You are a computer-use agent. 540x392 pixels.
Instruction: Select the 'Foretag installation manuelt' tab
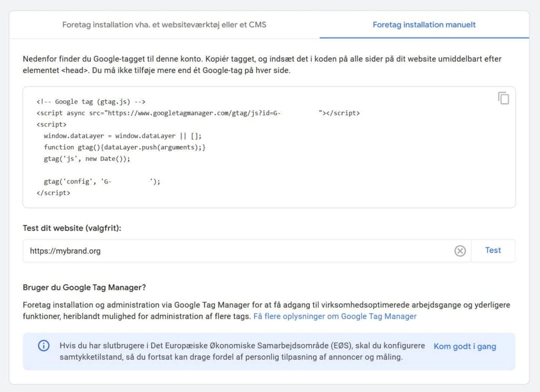(x=424, y=25)
